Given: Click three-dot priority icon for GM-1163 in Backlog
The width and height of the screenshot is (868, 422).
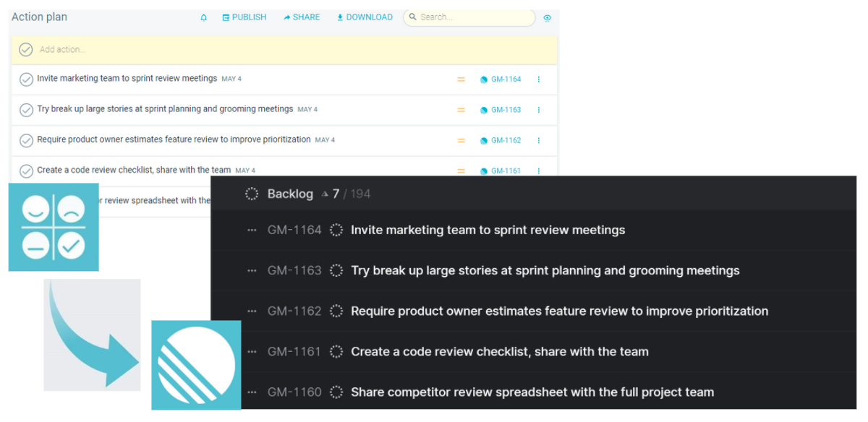Looking at the screenshot, I should pos(252,271).
